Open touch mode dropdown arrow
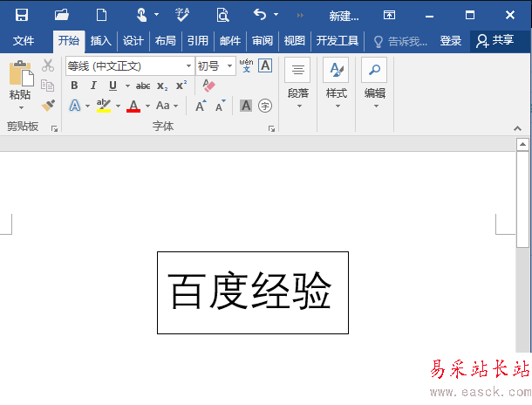Viewport: 532px width, 405px height. coord(156,15)
